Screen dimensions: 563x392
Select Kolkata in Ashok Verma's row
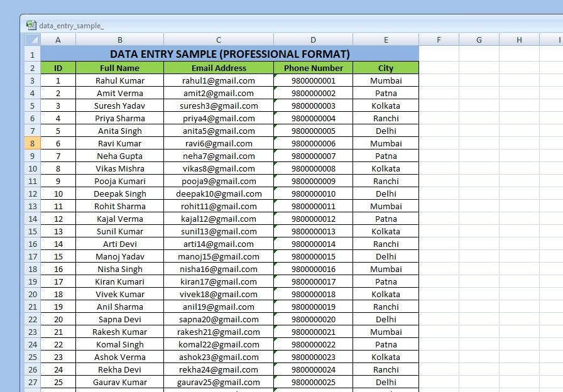pyautogui.click(x=386, y=357)
